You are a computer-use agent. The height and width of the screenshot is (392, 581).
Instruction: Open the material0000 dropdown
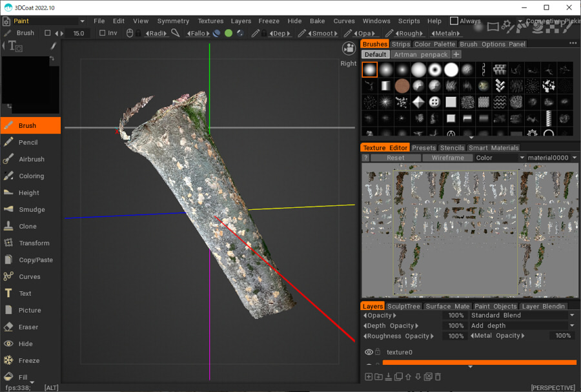(x=552, y=158)
